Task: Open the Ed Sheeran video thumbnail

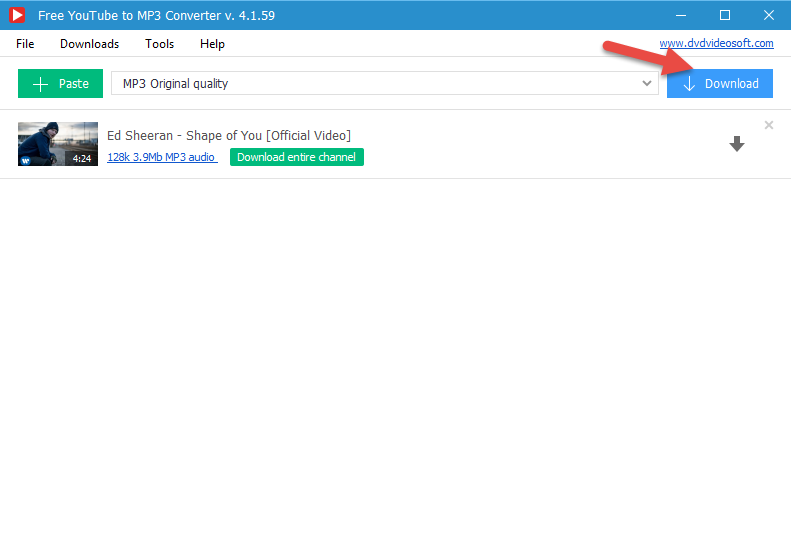Action: tap(58, 144)
